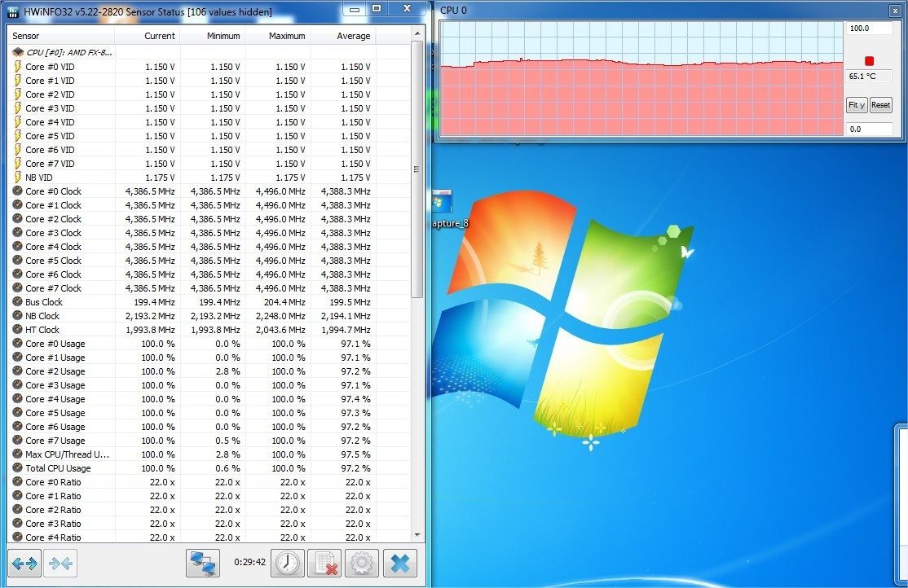Open the network remote monitoring icon
The height and width of the screenshot is (588, 908).
(x=203, y=563)
